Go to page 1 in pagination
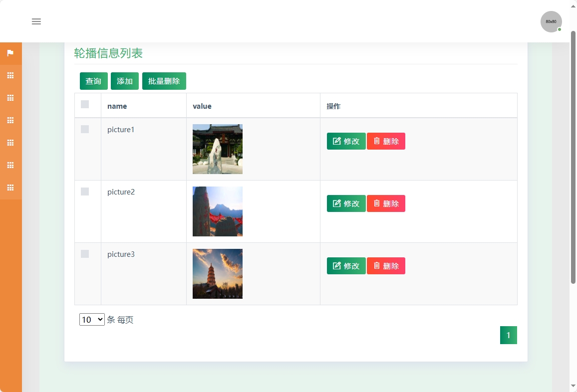577x392 pixels. tap(509, 335)
